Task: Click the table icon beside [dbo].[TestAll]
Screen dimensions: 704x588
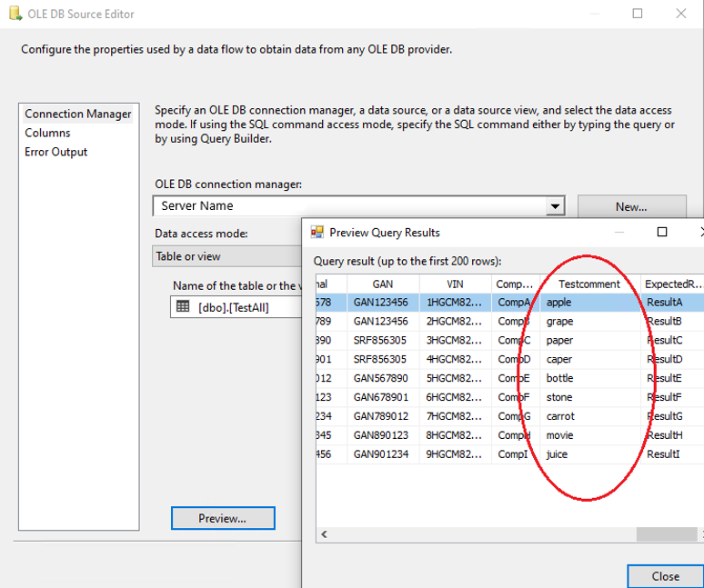Action: click(183, 307)
